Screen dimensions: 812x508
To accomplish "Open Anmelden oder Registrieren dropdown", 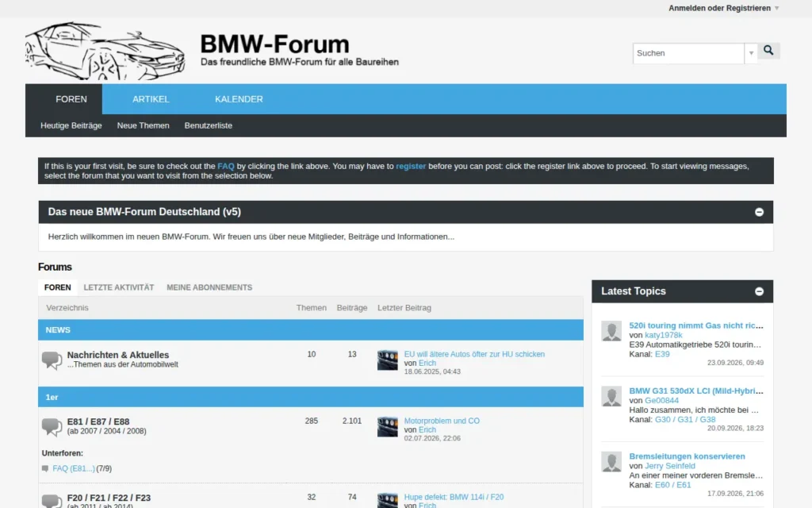I will [x=723, y=8].
